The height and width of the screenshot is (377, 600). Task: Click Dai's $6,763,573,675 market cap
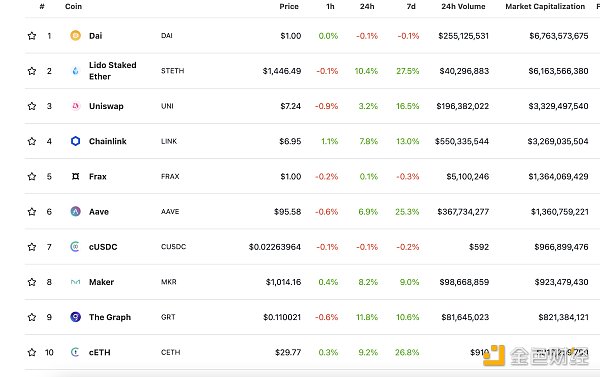pos(559,36)
